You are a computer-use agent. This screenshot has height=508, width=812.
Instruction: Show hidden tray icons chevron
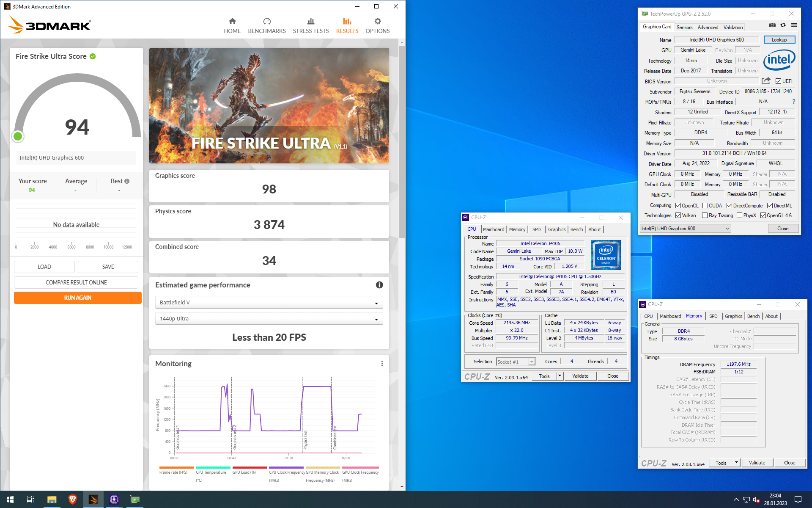tap(736, 500)
